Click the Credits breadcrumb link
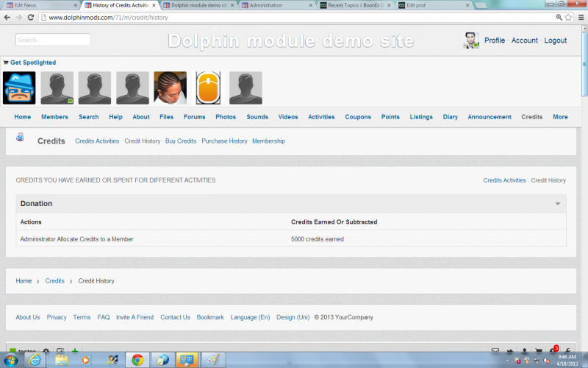The height and width of the screenshot is (368, 588). click(54, 281)
